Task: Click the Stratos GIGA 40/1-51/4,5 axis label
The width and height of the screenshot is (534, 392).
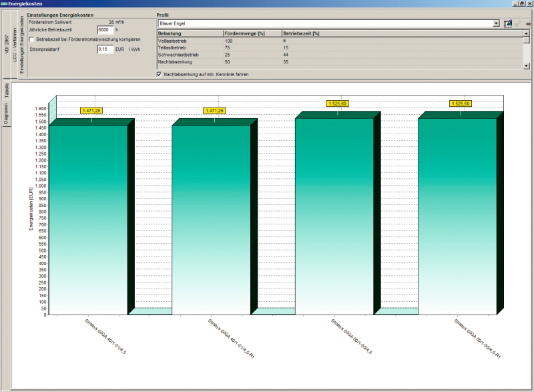Action: click(105, 337)
